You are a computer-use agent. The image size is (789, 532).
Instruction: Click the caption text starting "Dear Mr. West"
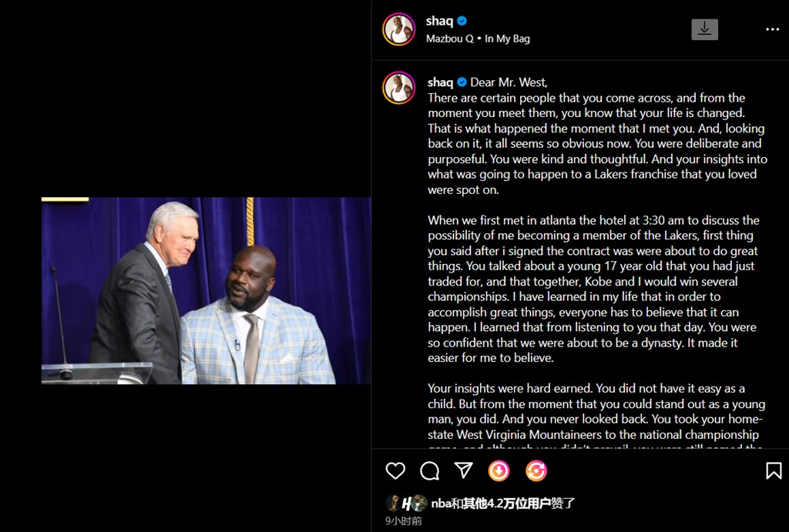point(509,82)
